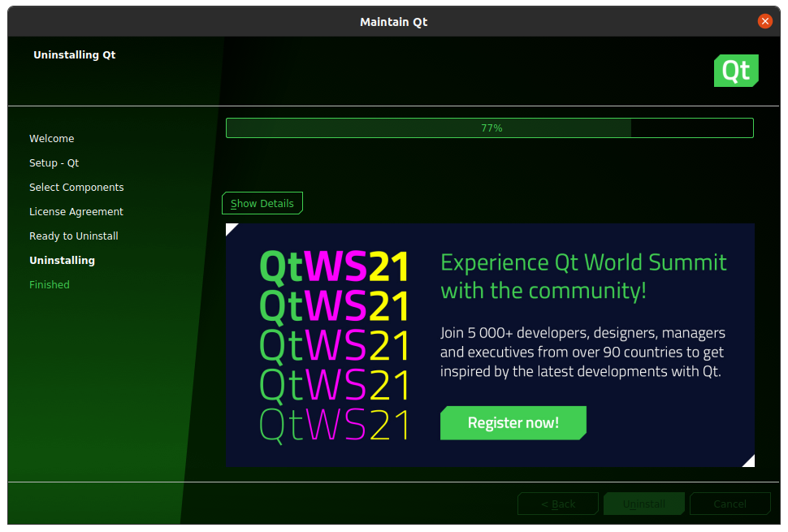Click the Maintain Qt title bar text

[393, 22]
